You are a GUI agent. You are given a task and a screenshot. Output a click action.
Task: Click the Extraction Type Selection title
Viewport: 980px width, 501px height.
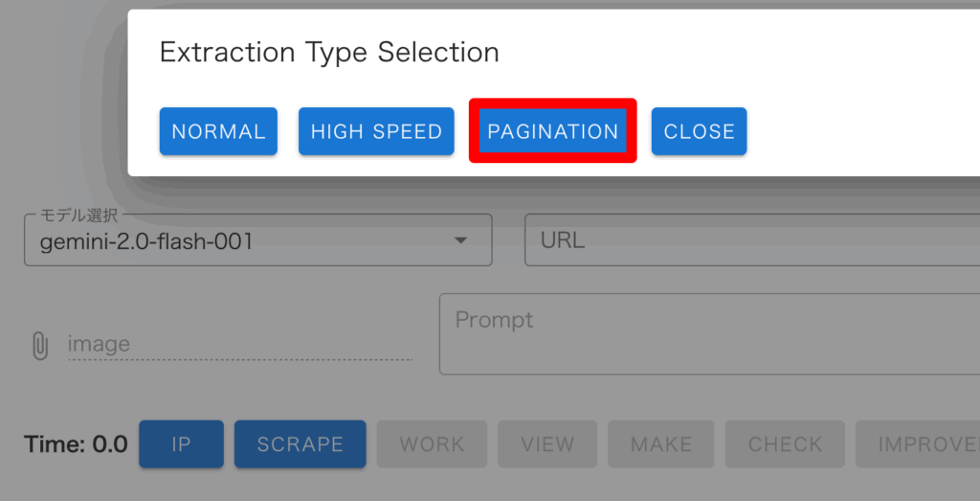[329, 52]
